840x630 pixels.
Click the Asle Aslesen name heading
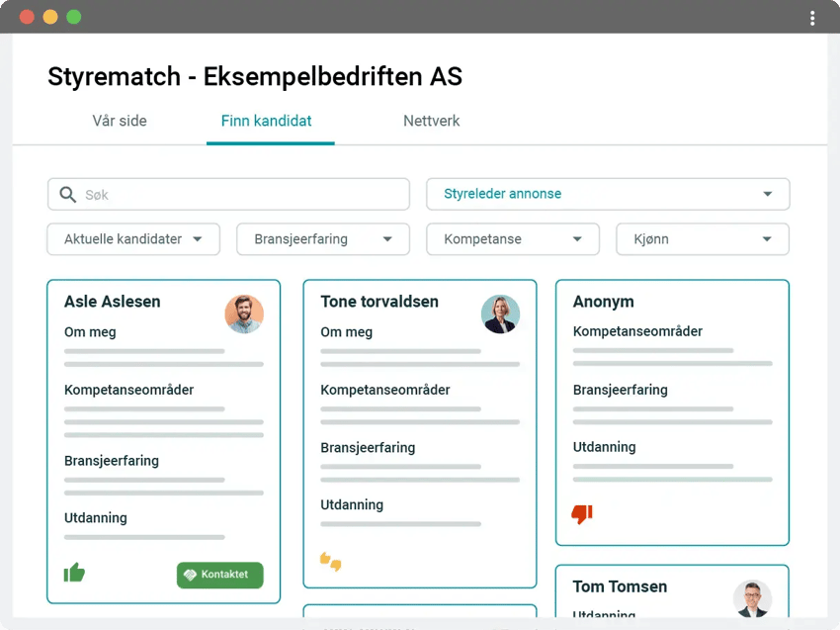(x=113, y=302)
